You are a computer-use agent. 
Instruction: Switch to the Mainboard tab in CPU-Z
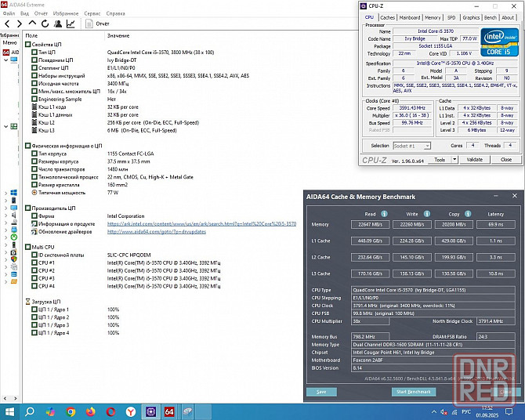pos(409,17)
